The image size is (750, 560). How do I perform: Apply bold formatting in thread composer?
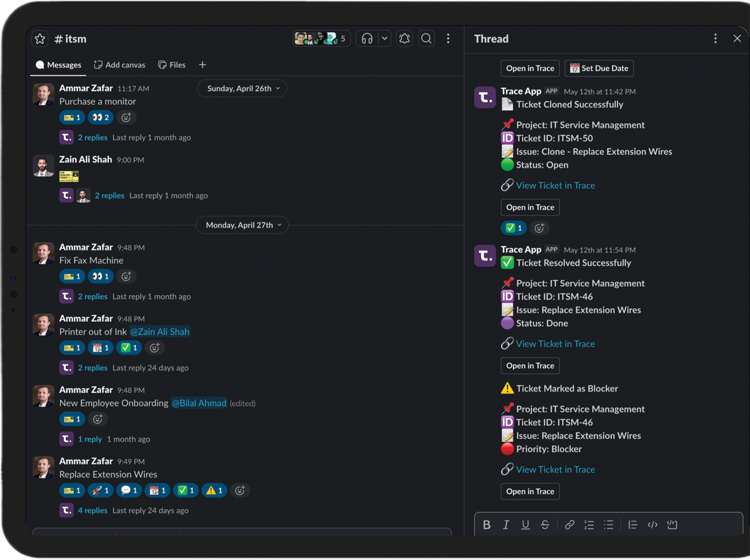pyautogui.click(x=486, y=525)
